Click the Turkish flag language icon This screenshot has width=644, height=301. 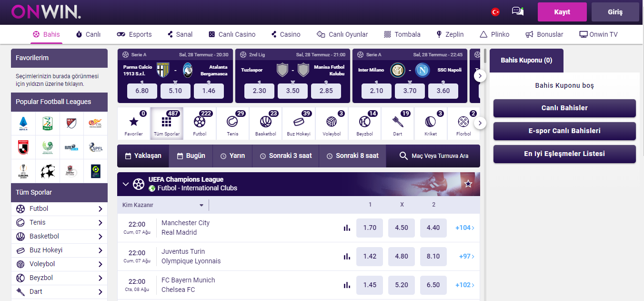pos(495,12)
